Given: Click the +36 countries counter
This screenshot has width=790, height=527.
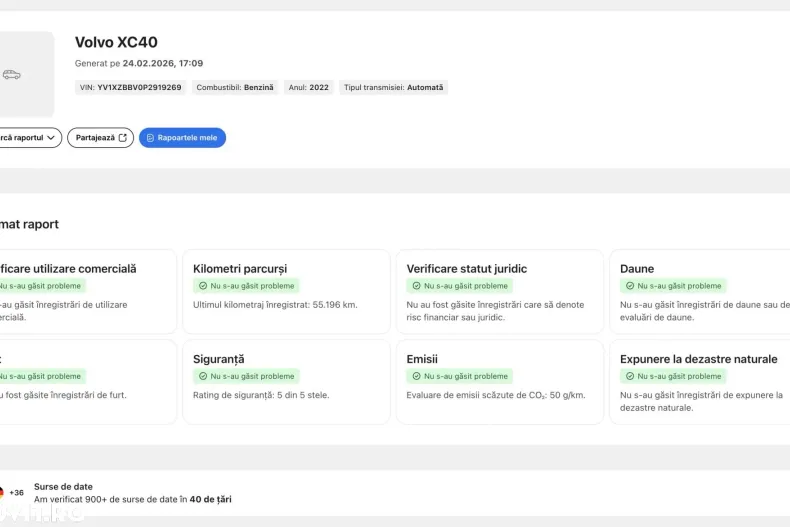Looking at the screenshot, I should 17,493.
